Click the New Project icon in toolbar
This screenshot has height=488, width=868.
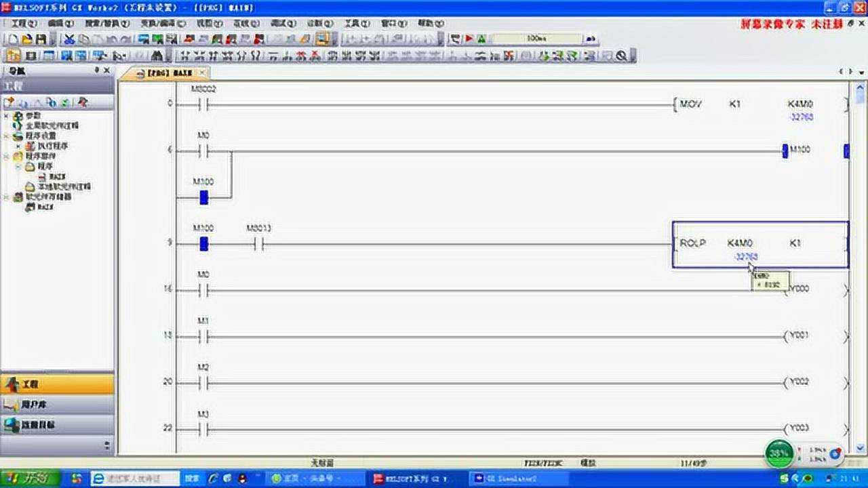pos(12,39)
